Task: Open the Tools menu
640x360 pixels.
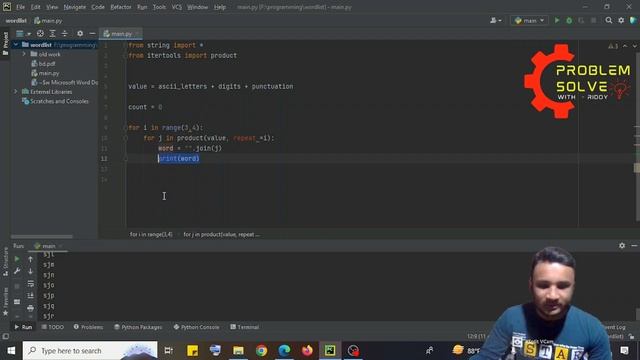Action: click(159, 7)
